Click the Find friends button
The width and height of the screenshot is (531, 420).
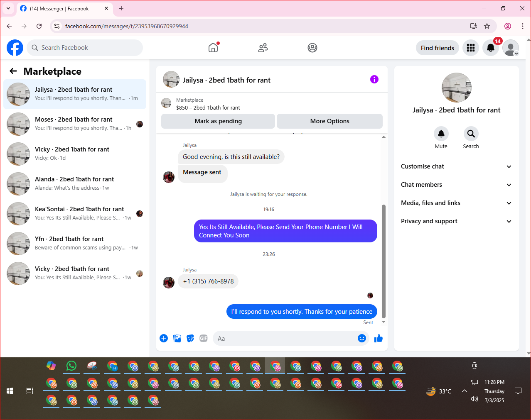click(438, 48)
